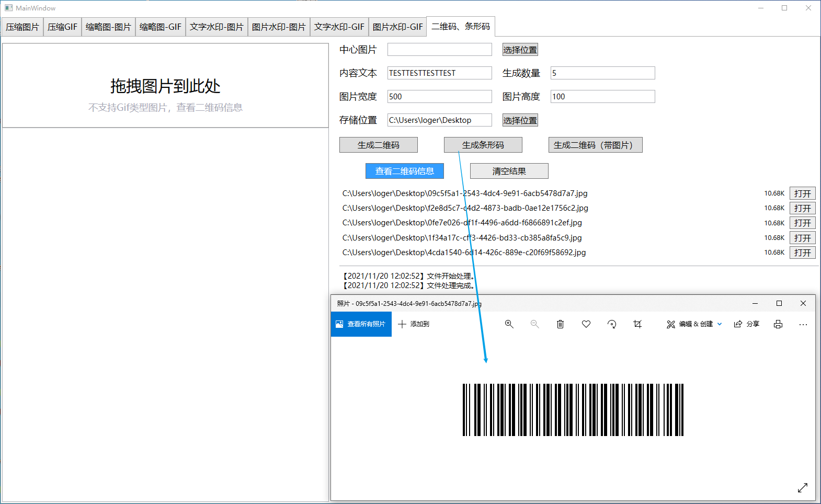This screenshot has height=504, width=821.
Task: Click the 拖拽图片到此处 drop area
Action: pos(165,86)
